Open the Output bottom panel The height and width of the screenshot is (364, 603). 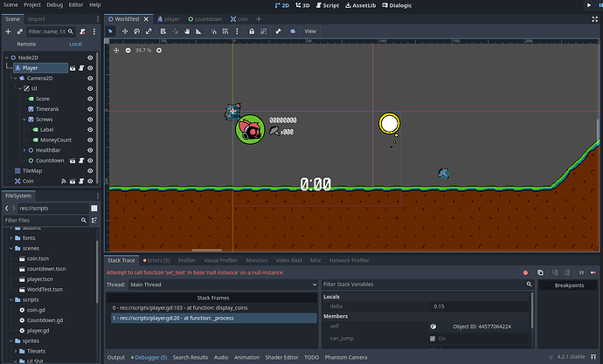115,358
